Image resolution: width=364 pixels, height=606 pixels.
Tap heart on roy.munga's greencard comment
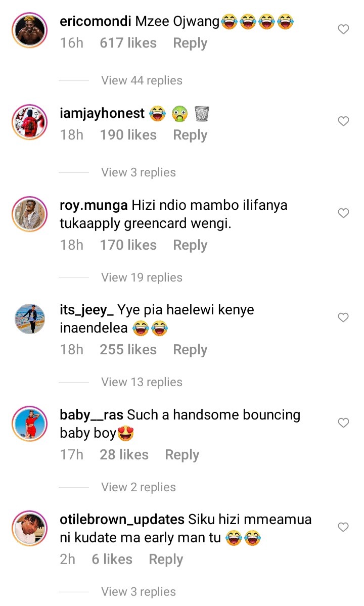pos(343,213)
